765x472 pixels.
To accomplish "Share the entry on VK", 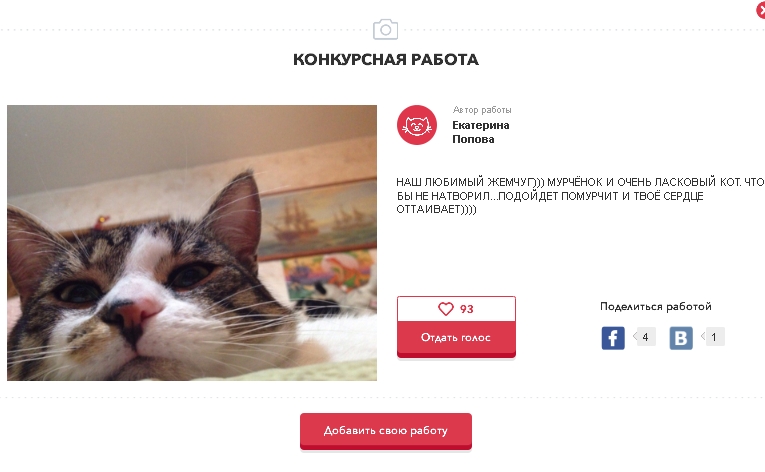I will (x=681, y=338).
